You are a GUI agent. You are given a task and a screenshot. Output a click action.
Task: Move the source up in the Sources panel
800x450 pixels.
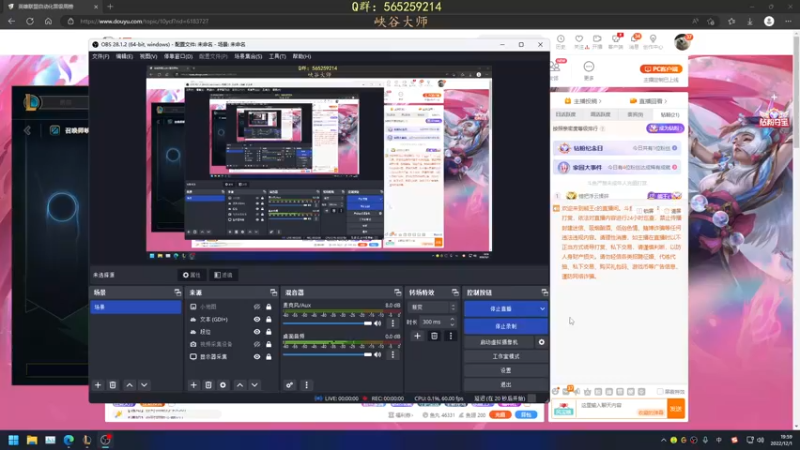pyautogui.click(x=240, y=385)
